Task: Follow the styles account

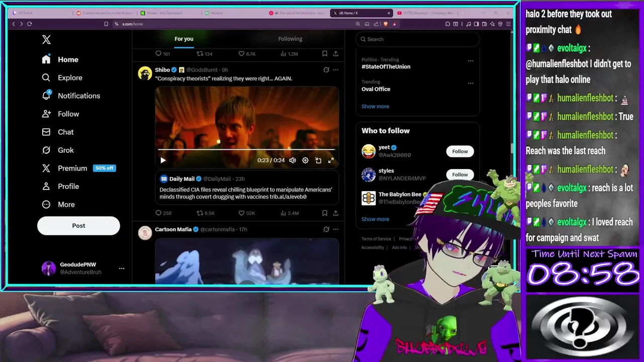Action: pyautogui.click(x=460, y=174)
